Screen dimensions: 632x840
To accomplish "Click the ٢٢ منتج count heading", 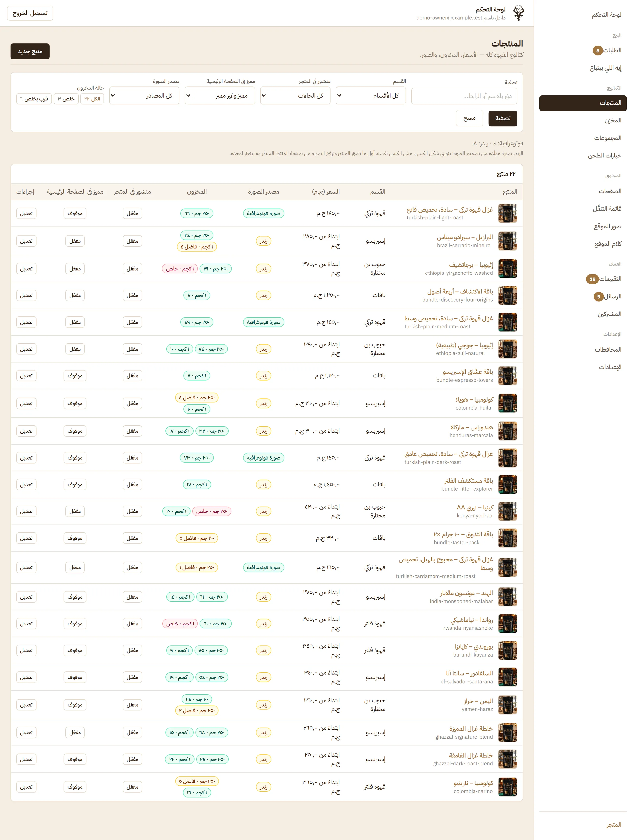I will (506, 174).
